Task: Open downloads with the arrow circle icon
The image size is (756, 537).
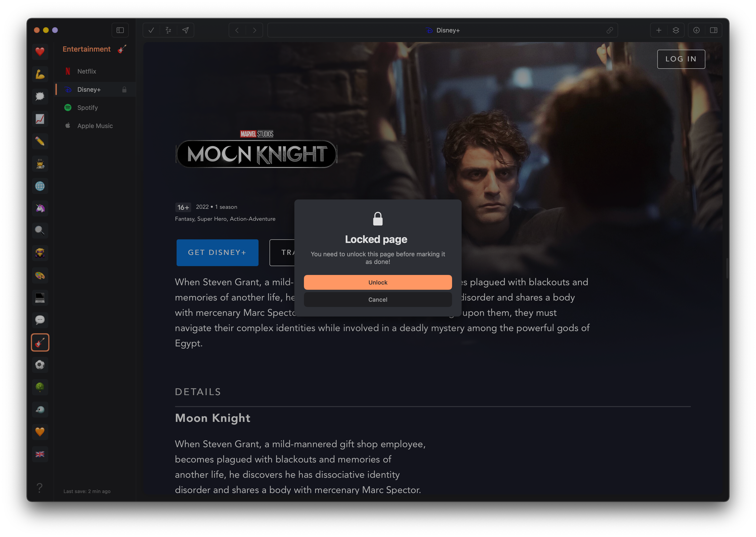Action: click(x=696, y=30)
